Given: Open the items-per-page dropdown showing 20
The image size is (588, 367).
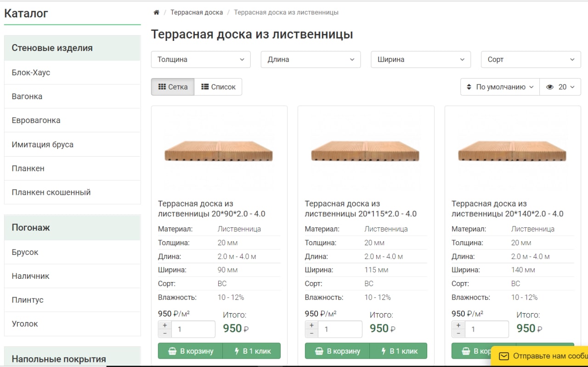Looking at the screenshot, I should pos(560,87).
